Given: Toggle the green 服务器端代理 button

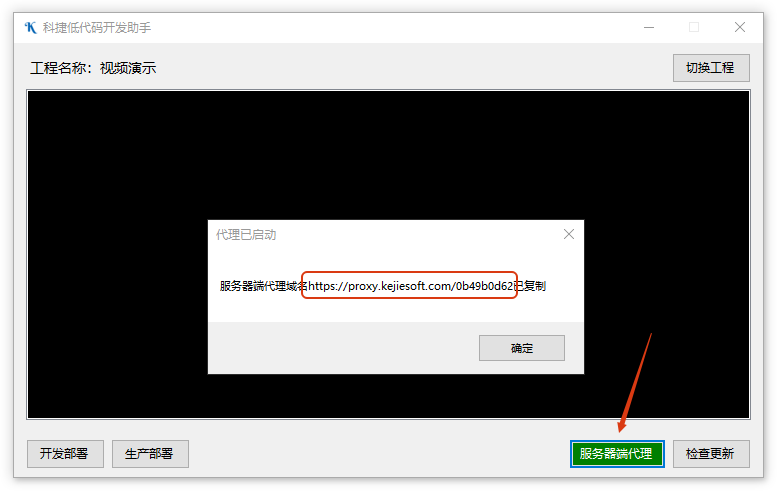Looking at the screenshot, I should (x=616, y=453).
